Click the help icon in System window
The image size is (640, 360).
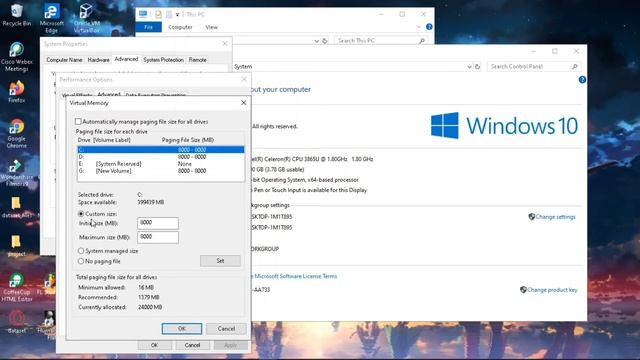[582, 80]
